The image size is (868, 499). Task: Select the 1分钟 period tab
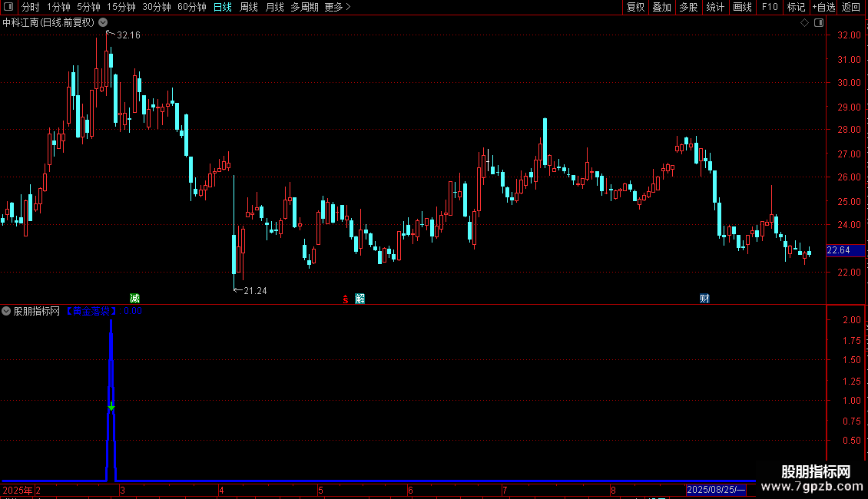[x=58, y=7]
